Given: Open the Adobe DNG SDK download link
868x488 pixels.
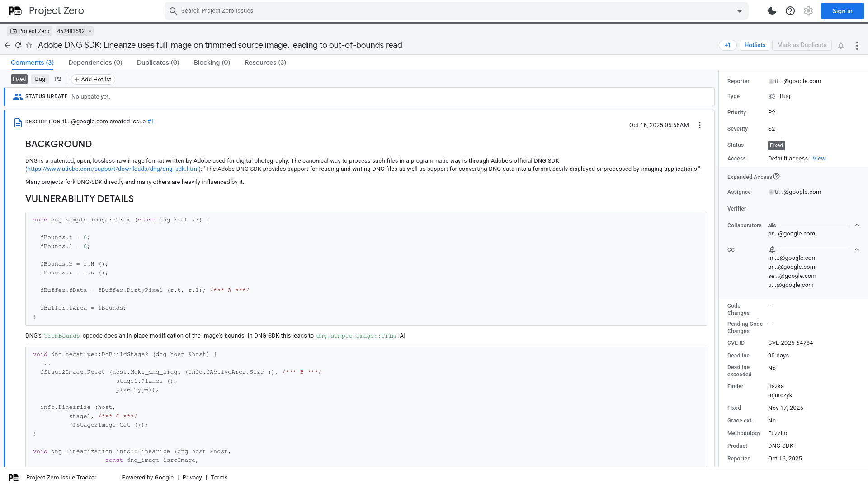Looking at the screenshot, I should point(113,169).
